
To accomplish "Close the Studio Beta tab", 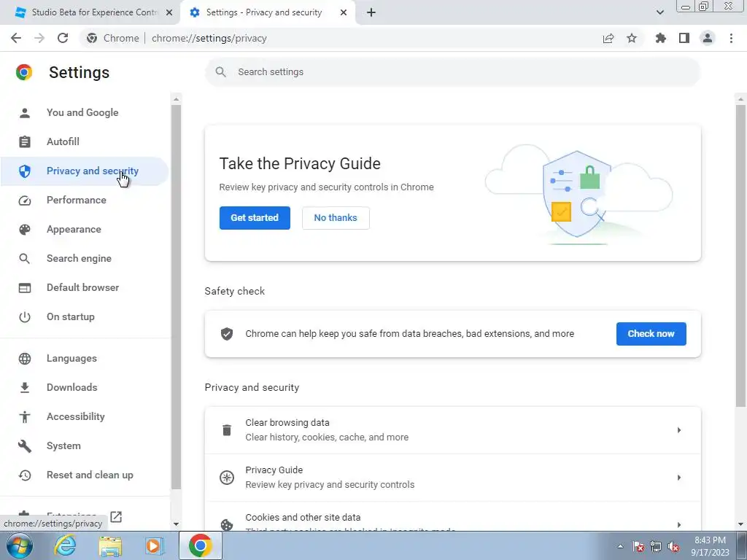I will click(169, 13).
